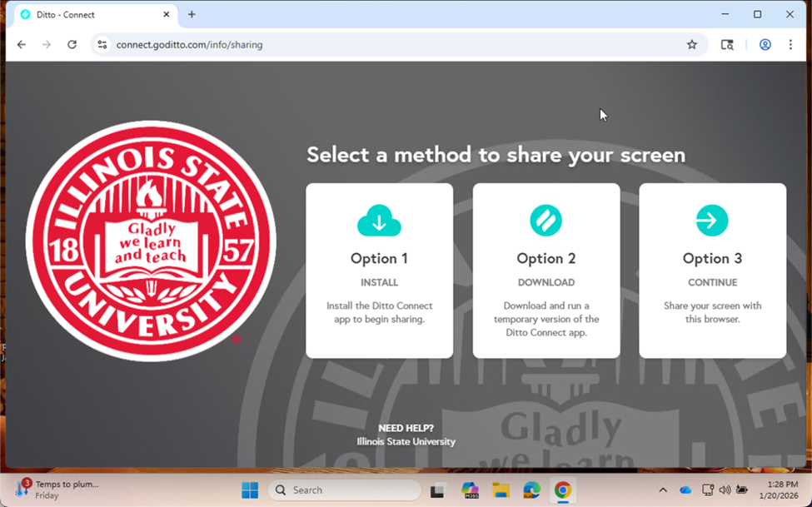Choose the Option 2 heading

click(x=545, y=258)
